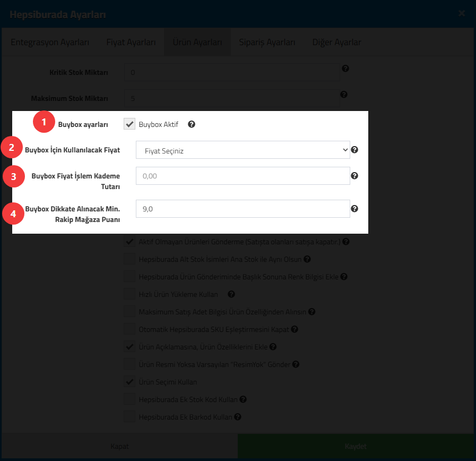Check Otomatik Hepsiburada SKU Eşleştirmesini Kapat
Screen dimensions: 476x461
129,329
